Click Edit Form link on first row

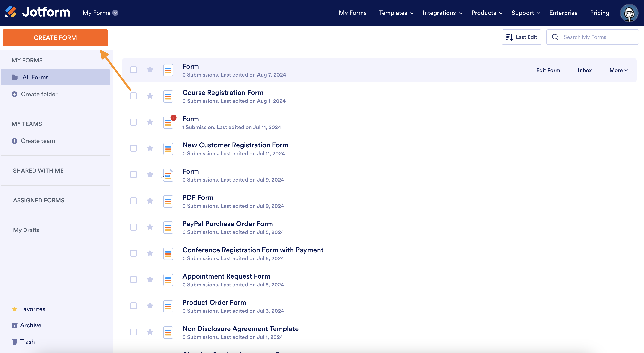tap(548, 70)
